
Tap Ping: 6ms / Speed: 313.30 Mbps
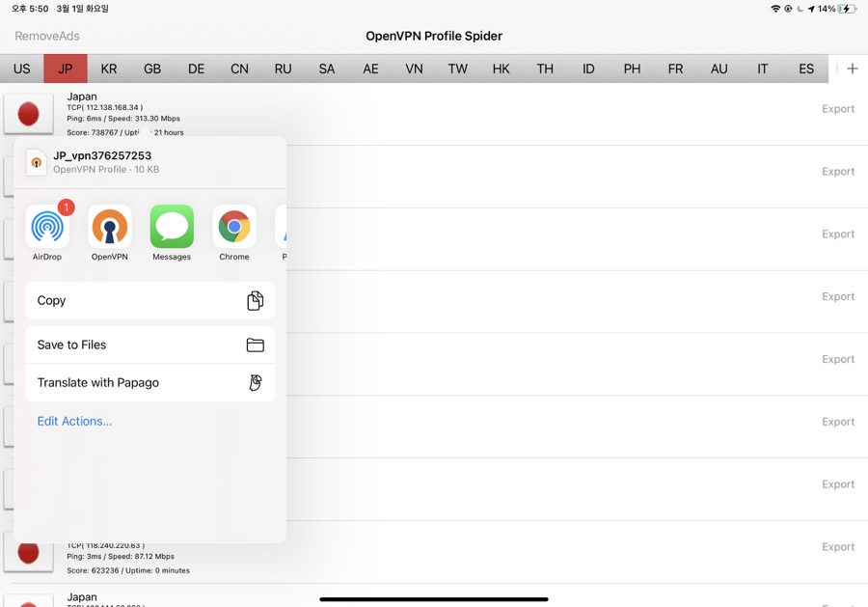(123, 119)
